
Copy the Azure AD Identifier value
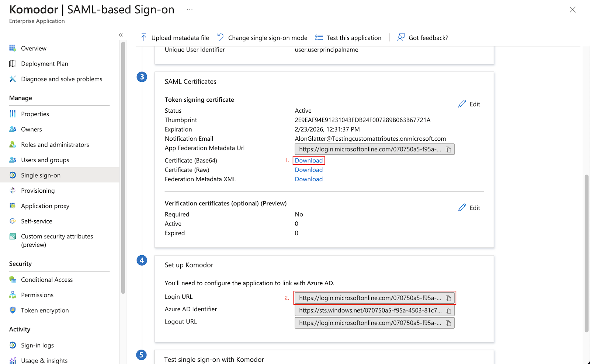[448, 311]
